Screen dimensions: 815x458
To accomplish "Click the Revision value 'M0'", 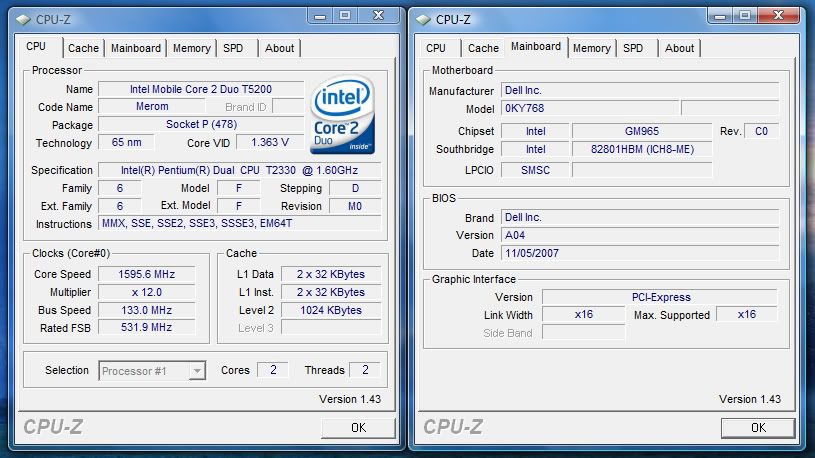I will pyautogui.click(x=355, y=206).
